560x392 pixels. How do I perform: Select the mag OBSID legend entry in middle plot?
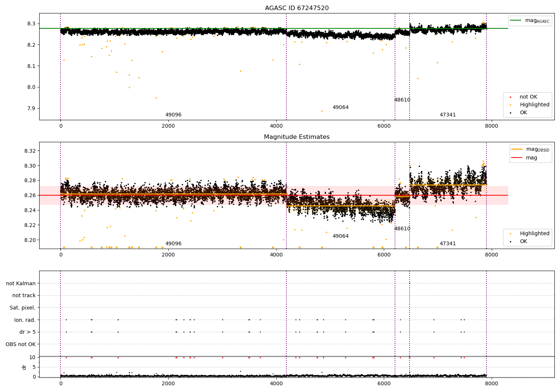[531, 149]
